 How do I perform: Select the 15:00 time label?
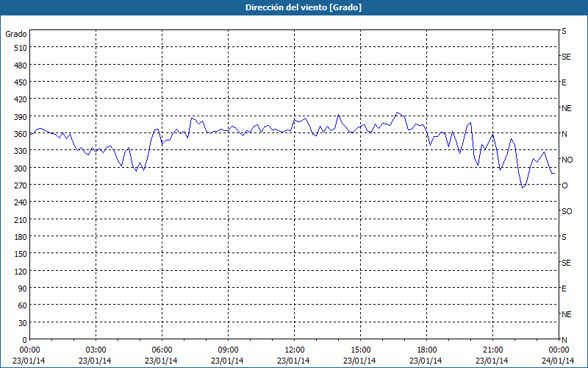tap(360, 350)
